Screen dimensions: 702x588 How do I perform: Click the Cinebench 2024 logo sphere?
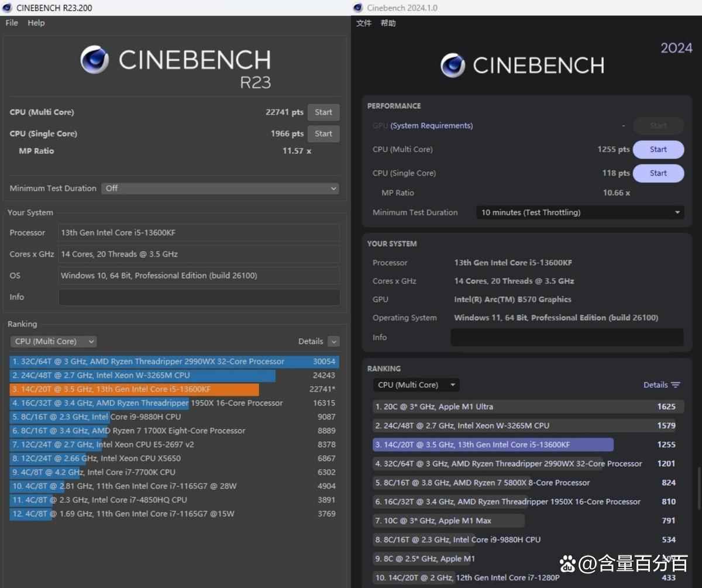click(x=453, y=66)
